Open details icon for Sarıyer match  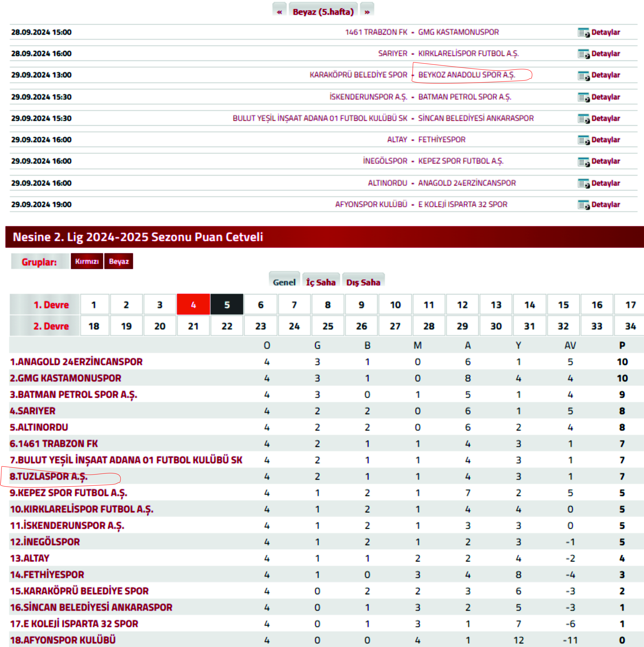click(584, 54)
